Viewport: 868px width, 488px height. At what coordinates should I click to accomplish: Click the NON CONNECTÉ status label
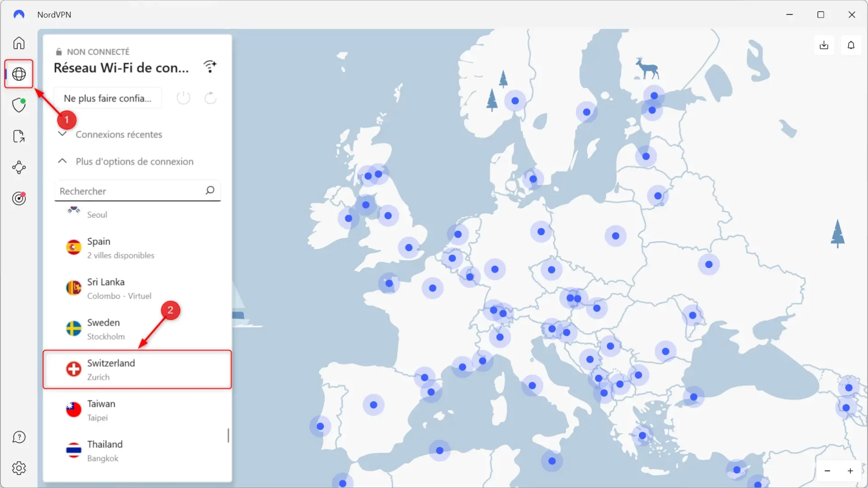(98, 52)
